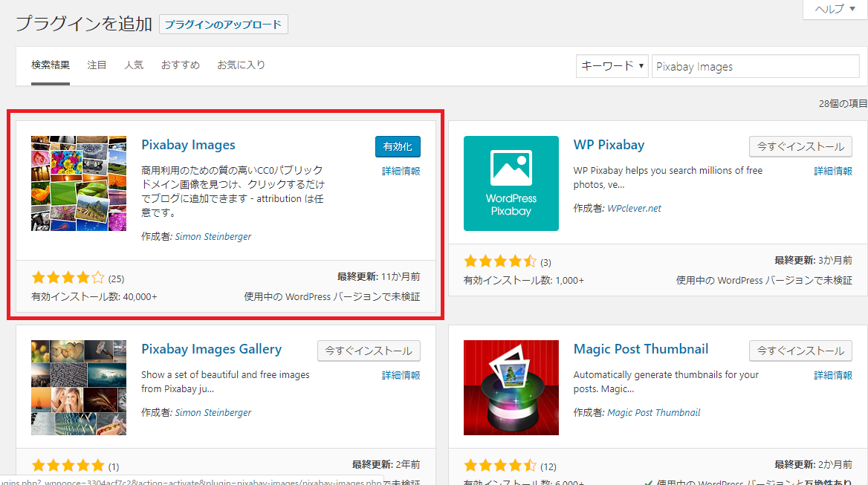The width and height of the screenshot is (868, 485).
Task: Open 詳細情報 for Pixabay Images
Action: tap(401, 172)
